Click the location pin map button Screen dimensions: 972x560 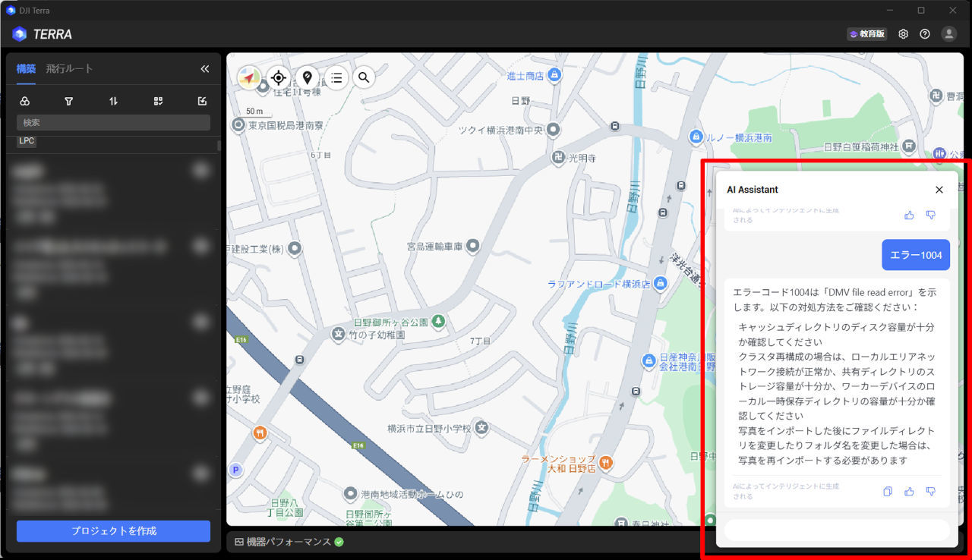point(307,77)
